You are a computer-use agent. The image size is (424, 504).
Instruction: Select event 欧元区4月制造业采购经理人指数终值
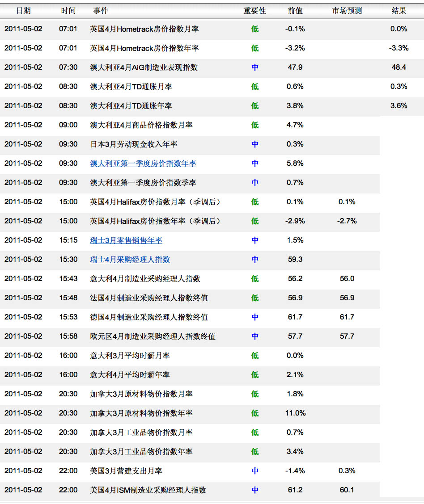point(153,336)
